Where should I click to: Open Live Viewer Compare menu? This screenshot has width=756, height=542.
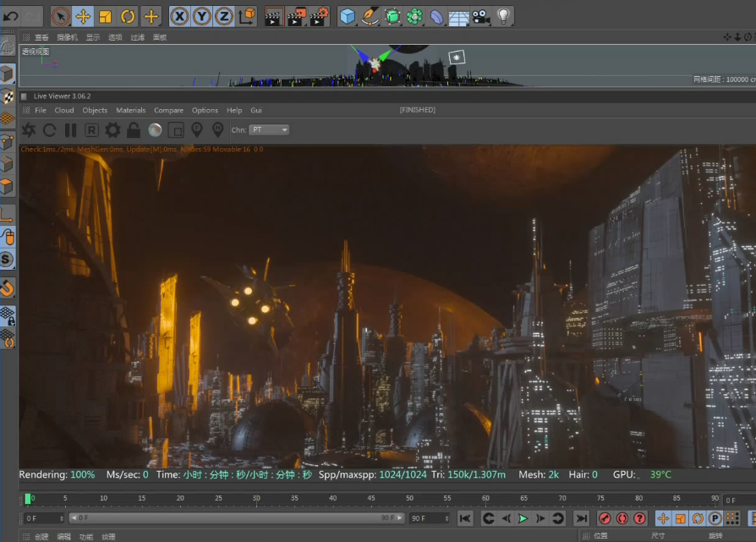(x=169, y=111)
